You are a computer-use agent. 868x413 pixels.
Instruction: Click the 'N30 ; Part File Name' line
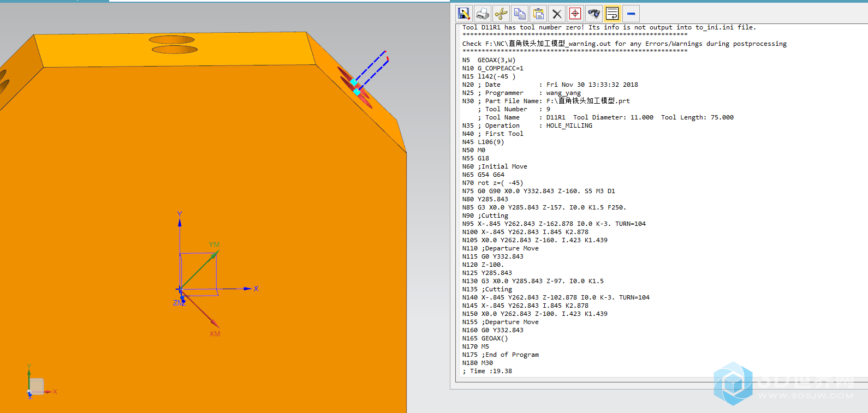546,101
